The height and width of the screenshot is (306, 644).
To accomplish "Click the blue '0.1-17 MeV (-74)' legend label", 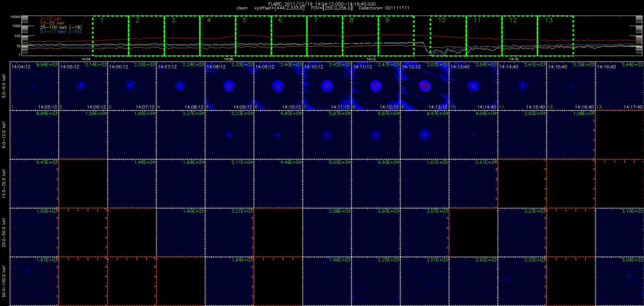I will 60,32.
